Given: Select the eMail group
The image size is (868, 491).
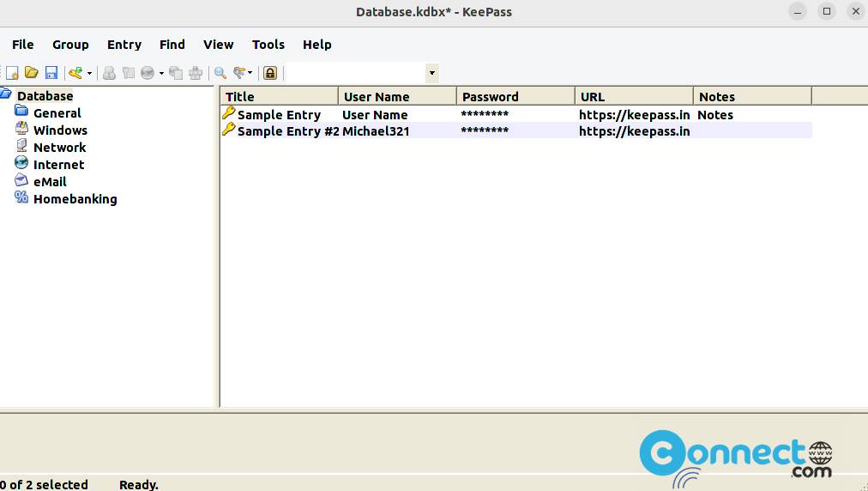Looking at the screenshot, I should click(x=50, y=182).
